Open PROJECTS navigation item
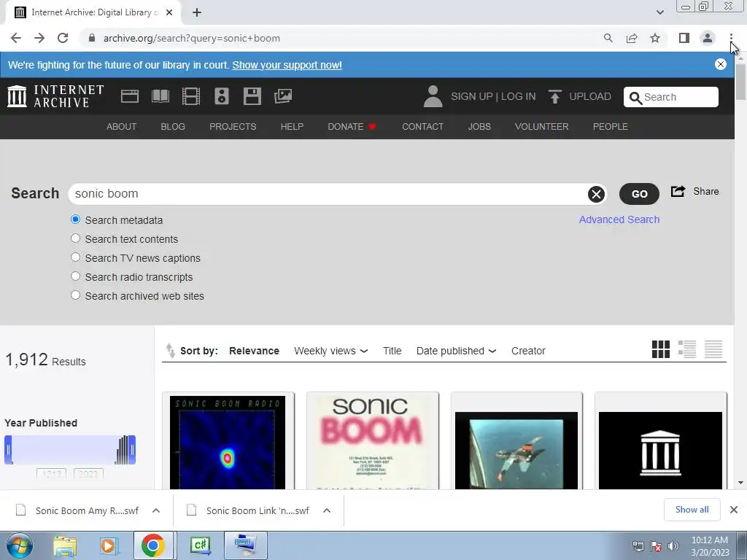The width and height of the screenshot is (747, 560). tap(233, 127)
